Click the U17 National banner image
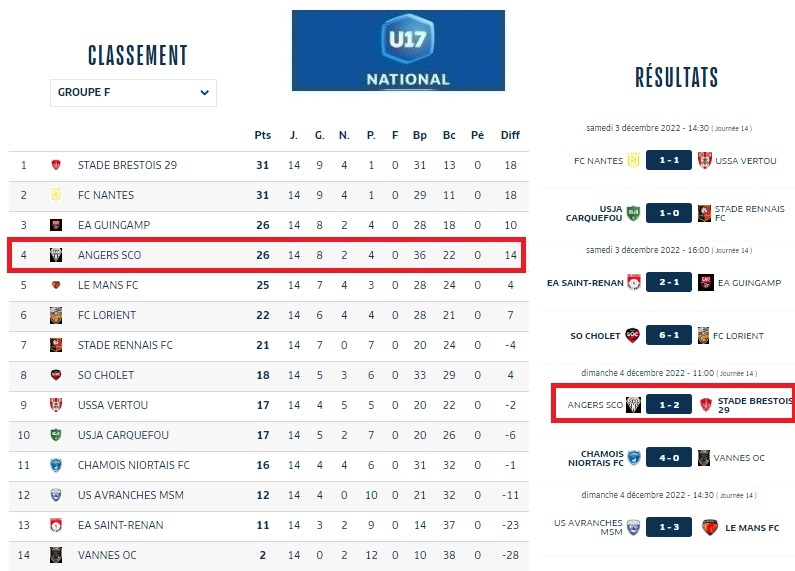 coord(398,50)
